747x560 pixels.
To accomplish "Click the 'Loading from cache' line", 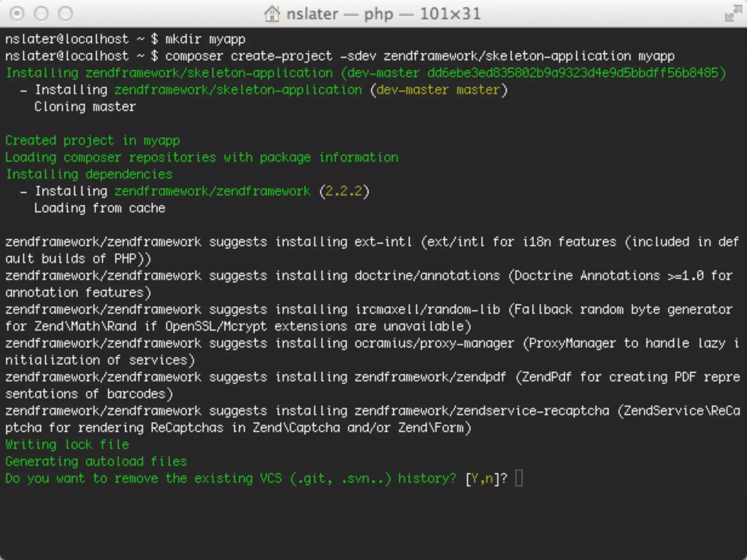I will click(x=100, y=208).
